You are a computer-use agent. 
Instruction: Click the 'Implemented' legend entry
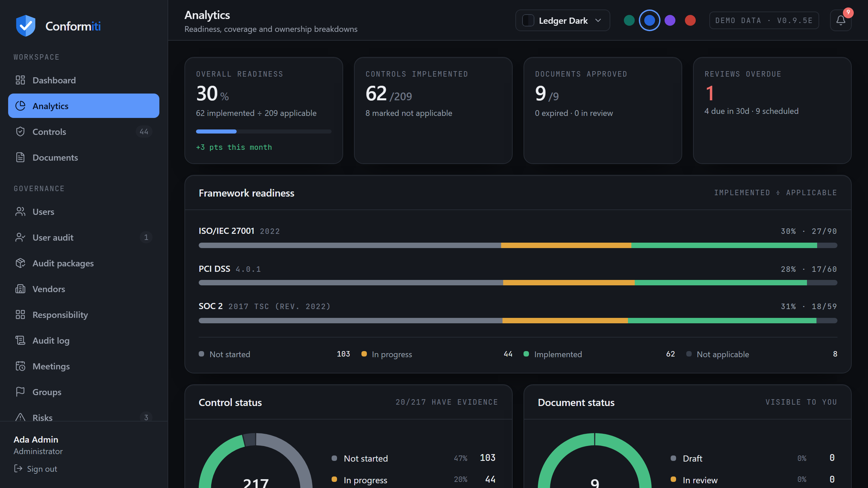click(x=599, y=354)
